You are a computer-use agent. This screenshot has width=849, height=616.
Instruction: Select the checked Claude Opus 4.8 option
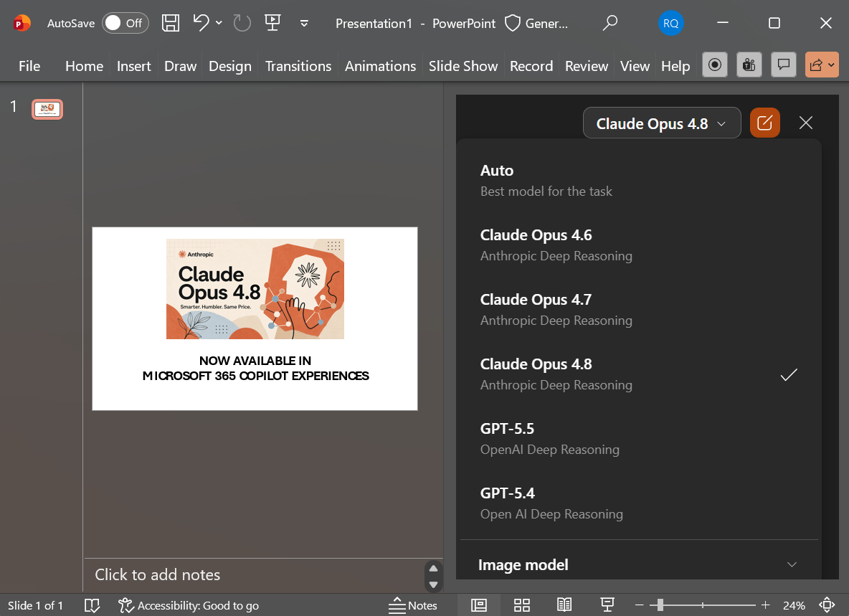click(x=639, y=374)
